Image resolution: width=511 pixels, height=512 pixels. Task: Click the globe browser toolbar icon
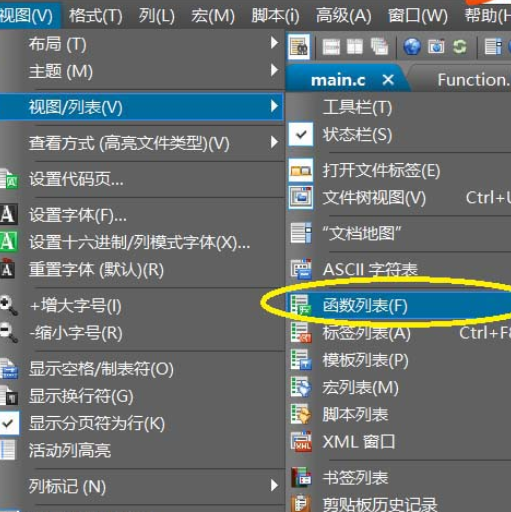point(412,46)
